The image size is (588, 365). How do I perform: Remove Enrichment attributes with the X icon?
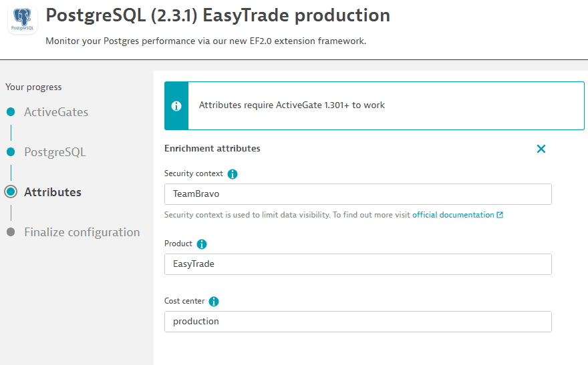point(541,149)
